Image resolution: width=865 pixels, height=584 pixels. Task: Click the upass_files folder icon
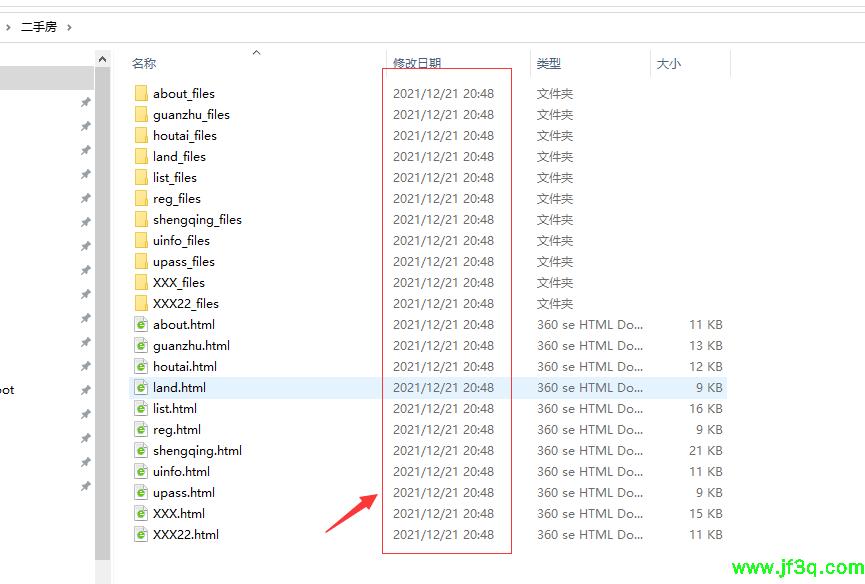(141, 262)
